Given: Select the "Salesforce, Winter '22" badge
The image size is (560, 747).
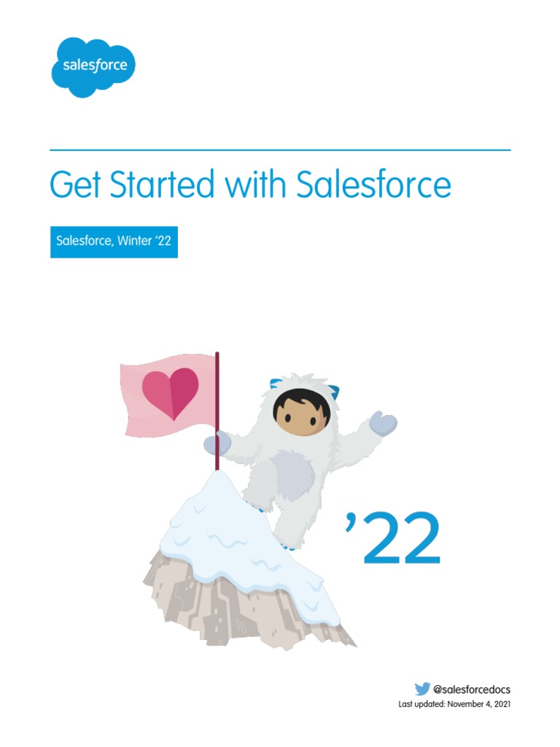Looking at the screenshot, I should pyautogui.click(x=114, y=241).
